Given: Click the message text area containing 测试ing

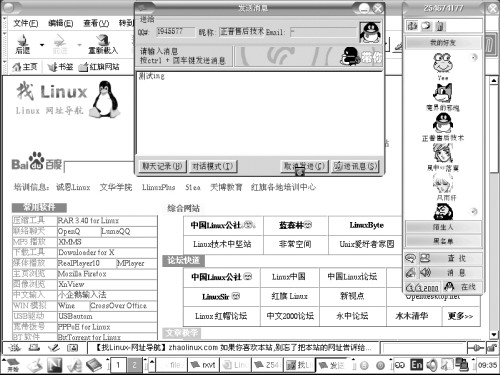Looking at the screenshot, I should click(260, 113).
